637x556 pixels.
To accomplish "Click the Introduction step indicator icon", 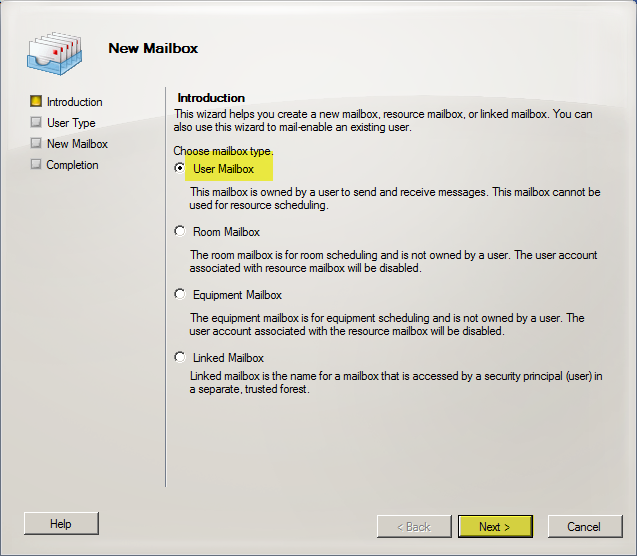I will (x=36, y=101).
